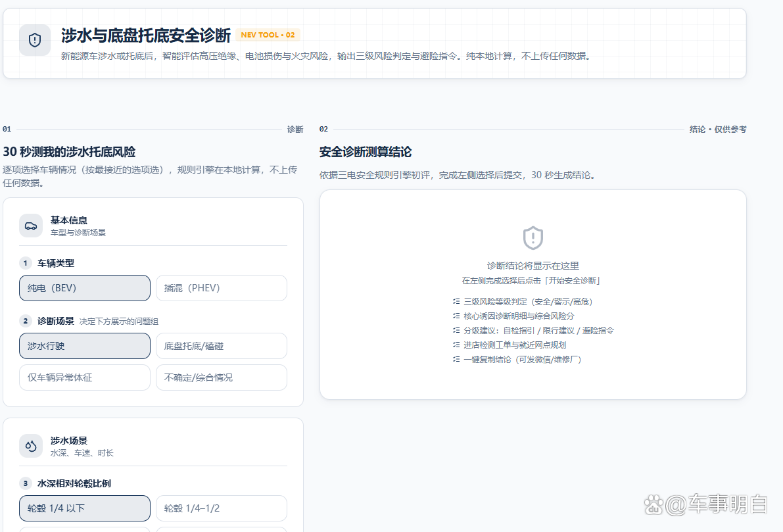Click the text 一键复制结论（可发微信/维修厂）

click(x=523, y=360)
